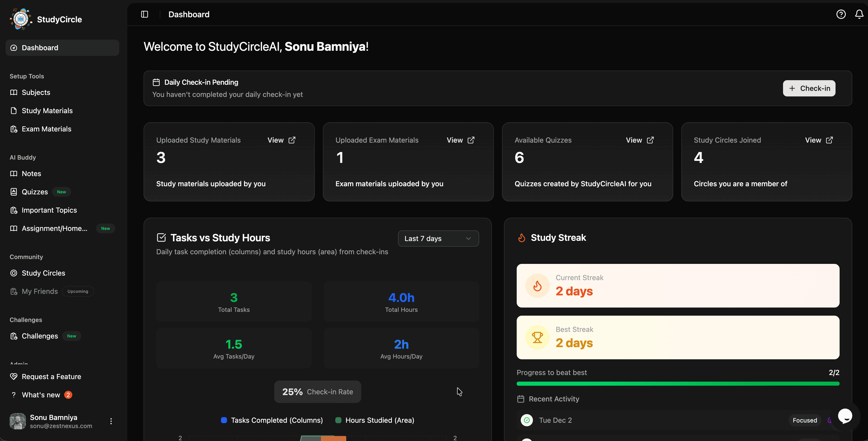Click the StudyCircle logo icon
This screenshot has width=868, height=441.
click(21, 19)
